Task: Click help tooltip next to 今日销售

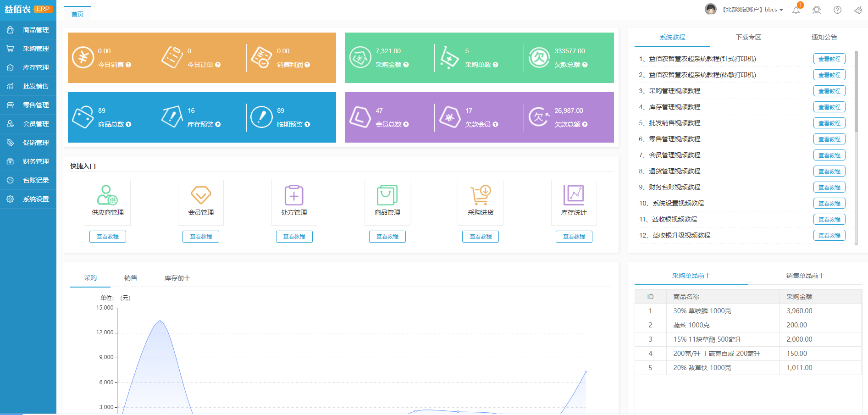Action: [x=128, y=65]
